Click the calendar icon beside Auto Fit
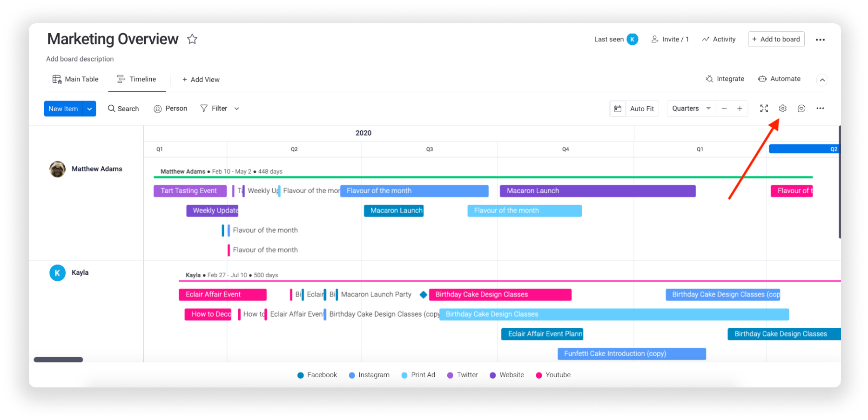 pyautogui.click(x=618, y=108)
